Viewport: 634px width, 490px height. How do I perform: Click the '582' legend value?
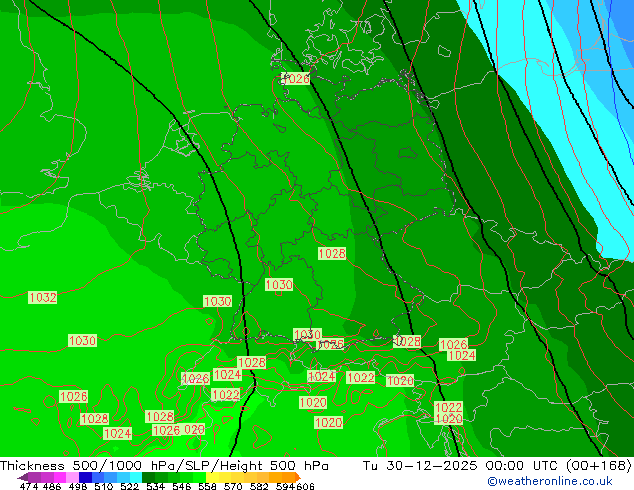(x=259, y=486)
